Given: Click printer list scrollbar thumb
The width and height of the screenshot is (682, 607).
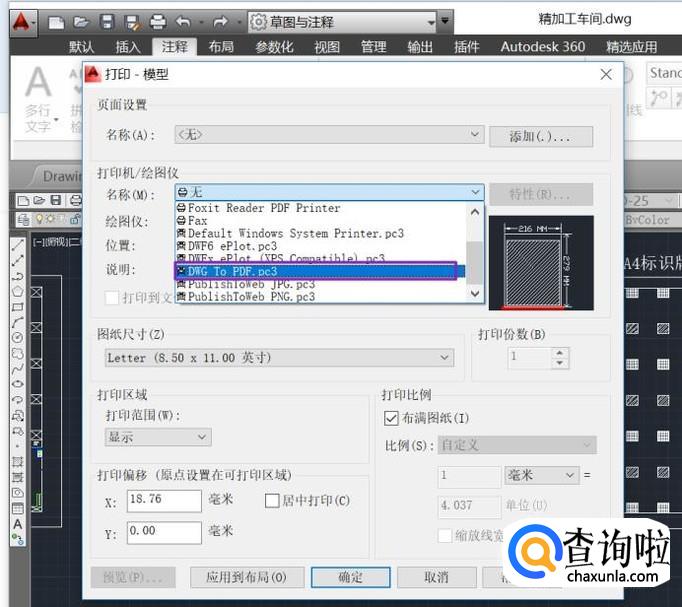Looking at the screenshot, I should tap(475, 262).
